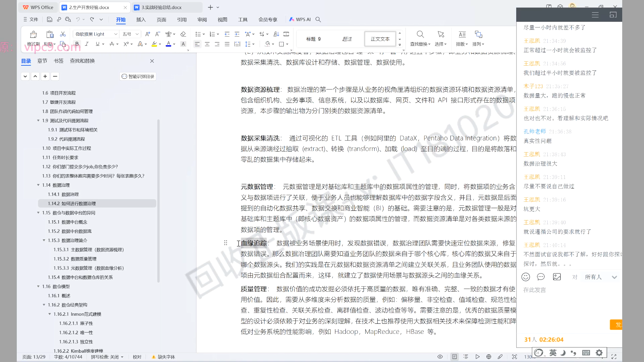The image size is (644, 362).
Task: Click the clear formatting eraser icon
Action: click(x=183, y=34)
